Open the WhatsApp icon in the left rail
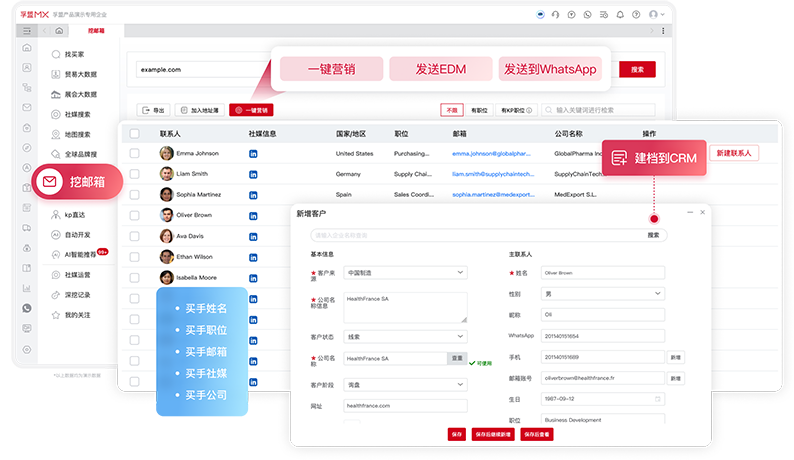 [x=27, y=308]
